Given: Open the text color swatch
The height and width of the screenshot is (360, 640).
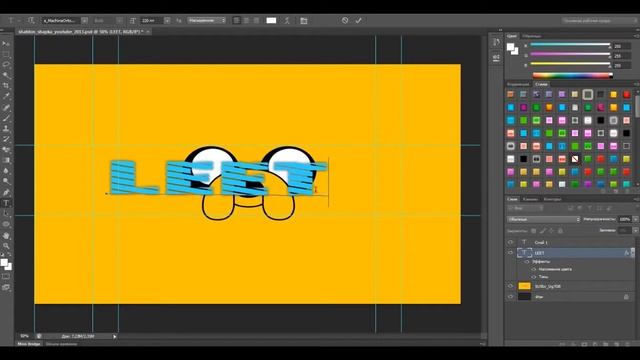Looking at the screenshot, I should [271, 20].
